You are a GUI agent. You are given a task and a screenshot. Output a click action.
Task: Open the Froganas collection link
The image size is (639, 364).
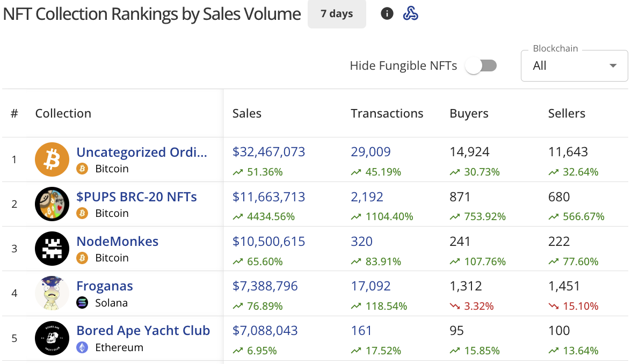pos(105,286)
